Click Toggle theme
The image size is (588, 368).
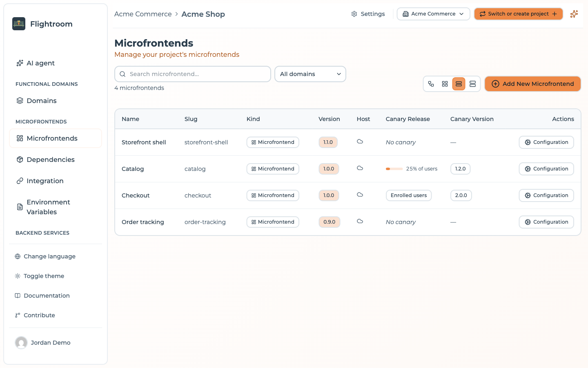[40, 276]
